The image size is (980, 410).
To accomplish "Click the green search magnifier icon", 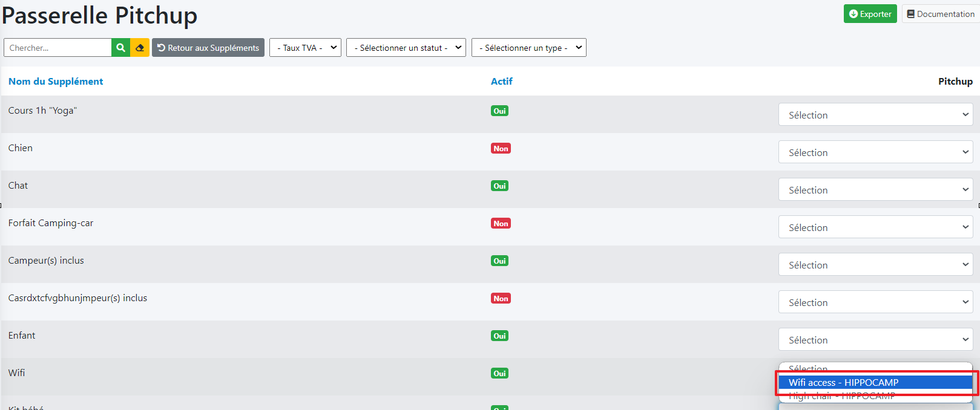I will tap(120, 48).
